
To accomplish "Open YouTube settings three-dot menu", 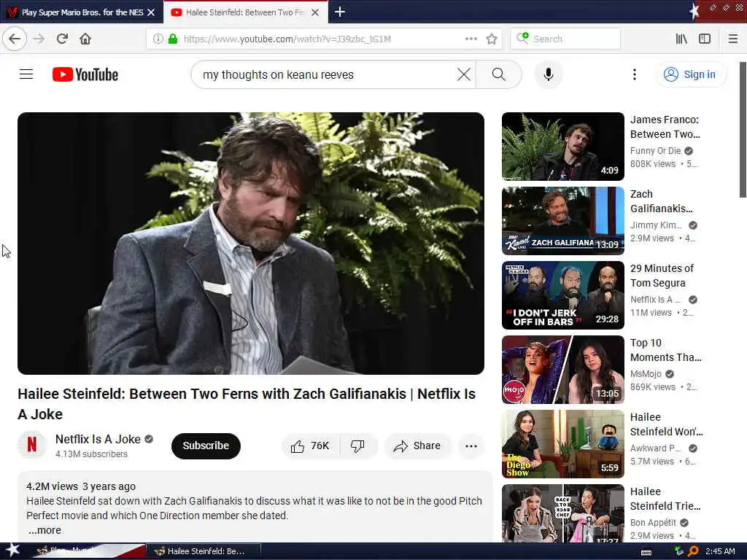I will (x=634, y=74).
